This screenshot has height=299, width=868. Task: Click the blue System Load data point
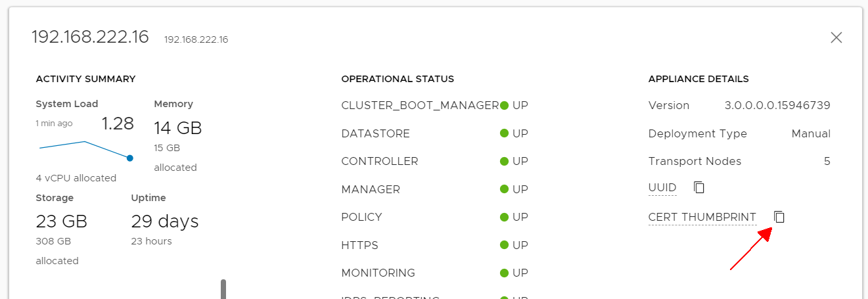tap(130, 158)
